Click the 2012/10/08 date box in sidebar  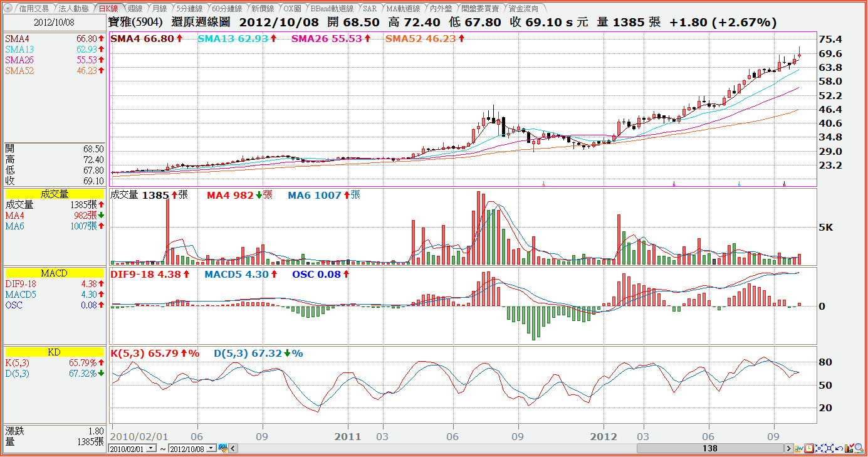55,22
